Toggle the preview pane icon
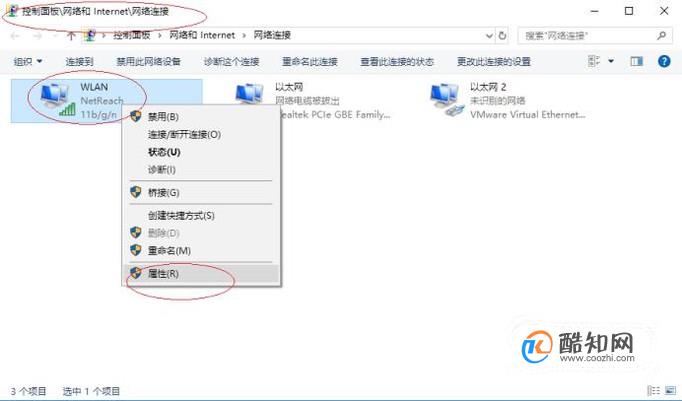 637,61
